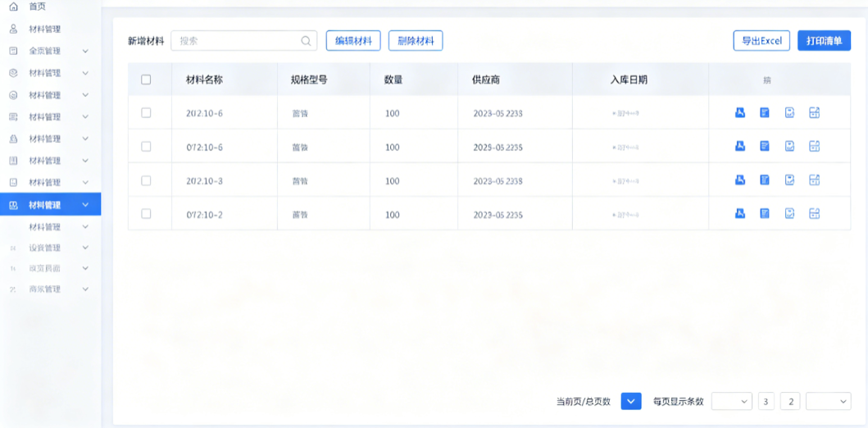Click the name cell 072:10-2
868x428 pixels.
pos(205,214)
